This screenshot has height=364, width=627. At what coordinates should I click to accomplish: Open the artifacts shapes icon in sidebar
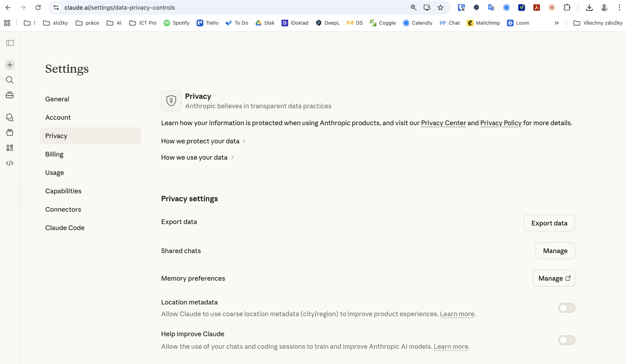click(10, 148)
